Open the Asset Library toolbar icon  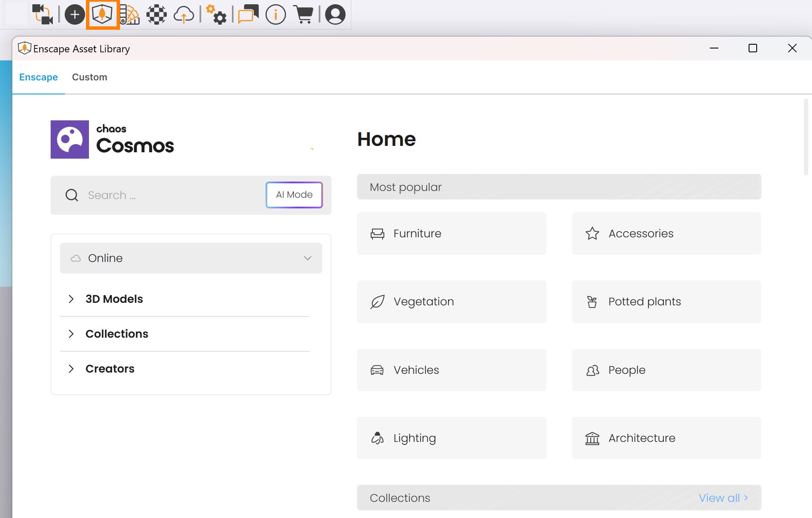(102, 14)
